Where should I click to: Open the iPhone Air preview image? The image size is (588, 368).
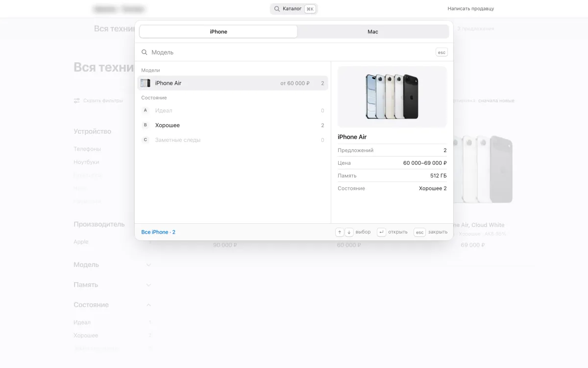pos(392,97)
